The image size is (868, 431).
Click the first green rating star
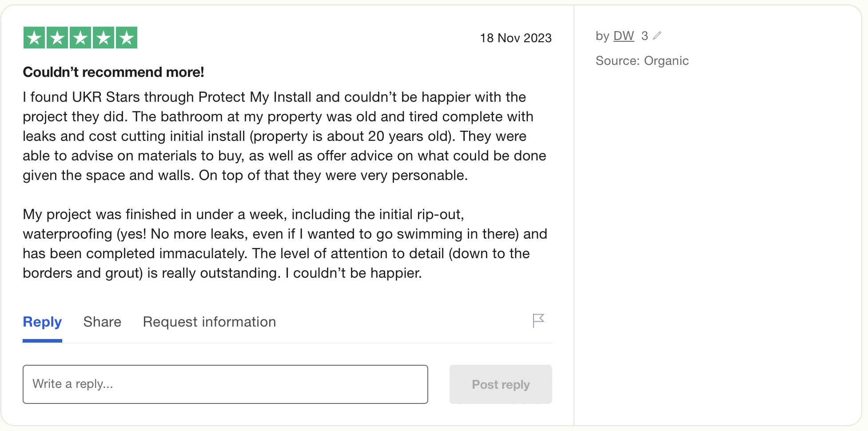click(x=34, y=38)
